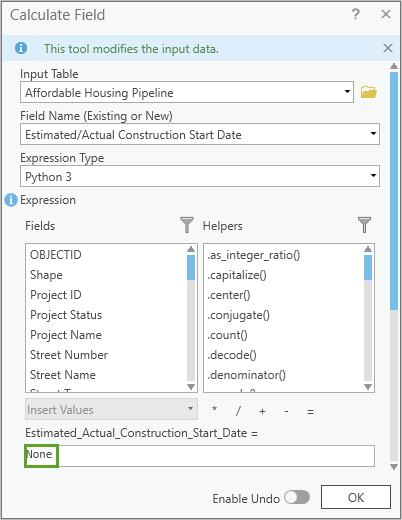
Task: Select Project Name field
Action: point(66,335)
